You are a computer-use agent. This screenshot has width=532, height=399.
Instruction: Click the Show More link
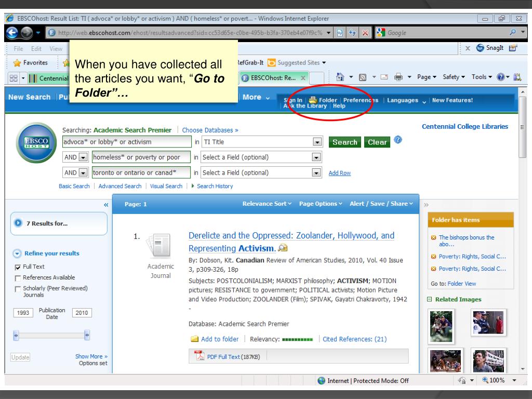pos(91,356)
